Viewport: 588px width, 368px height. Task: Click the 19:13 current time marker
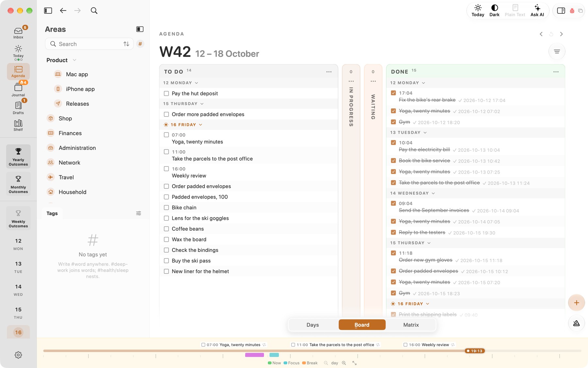pyautogui.click(x=475, y=351)
